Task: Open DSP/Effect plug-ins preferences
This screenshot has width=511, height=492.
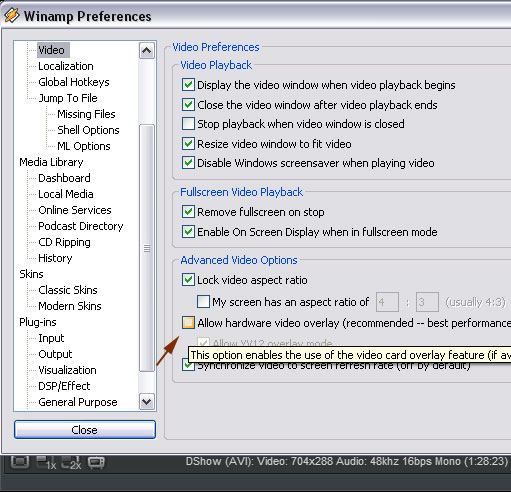Action: pos(64,386)
